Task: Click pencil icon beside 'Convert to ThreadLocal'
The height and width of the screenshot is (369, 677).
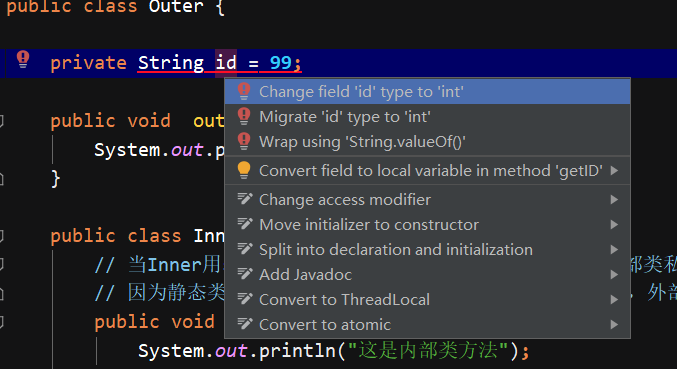Action: click(245, 299)
